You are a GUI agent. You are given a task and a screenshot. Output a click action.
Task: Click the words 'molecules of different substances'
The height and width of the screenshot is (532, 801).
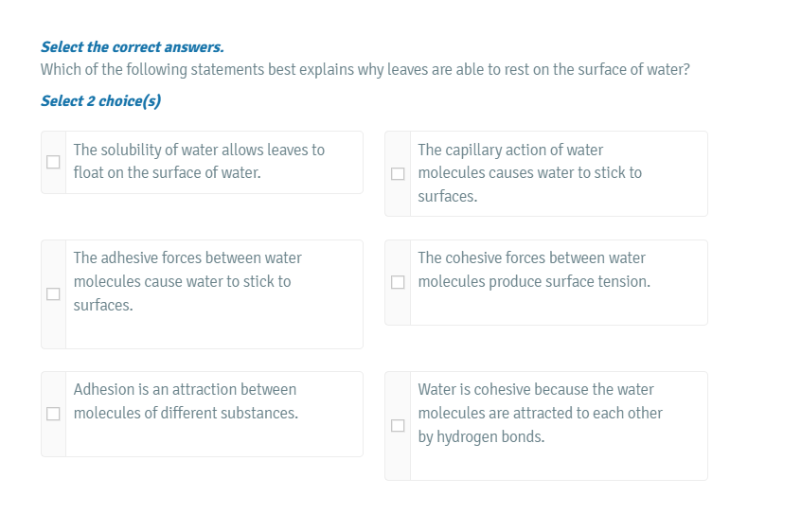coord(186,414)
